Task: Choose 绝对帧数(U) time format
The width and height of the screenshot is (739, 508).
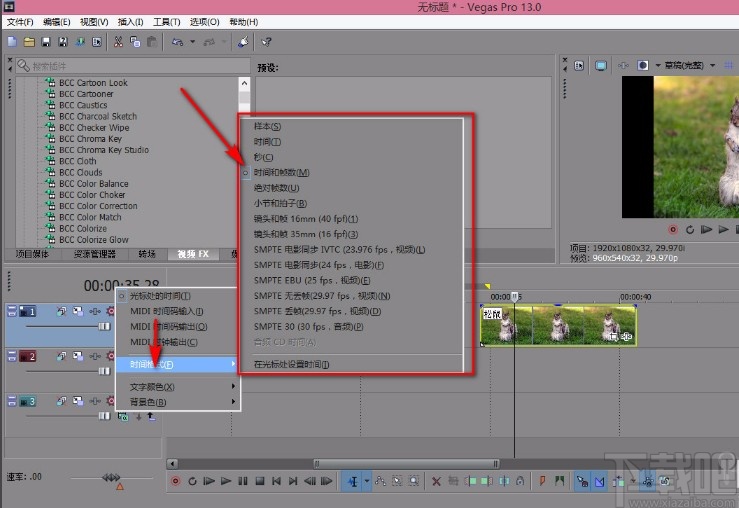Action: pyautogui.click(x=276, y=187)
